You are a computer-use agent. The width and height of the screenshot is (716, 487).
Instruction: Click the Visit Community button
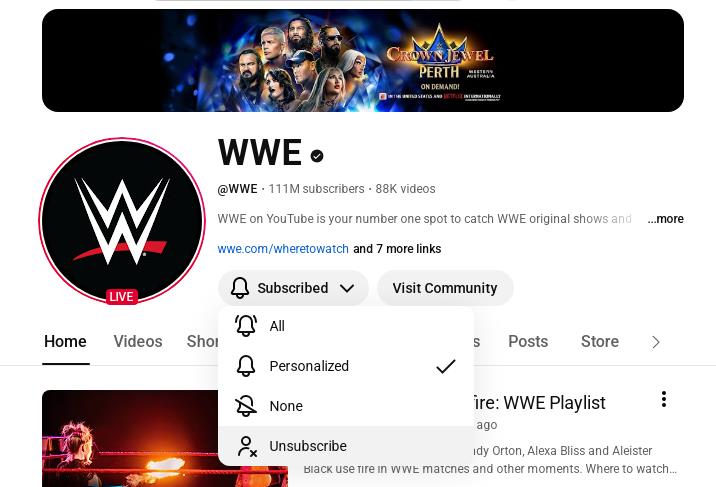(x=445, y=288)
